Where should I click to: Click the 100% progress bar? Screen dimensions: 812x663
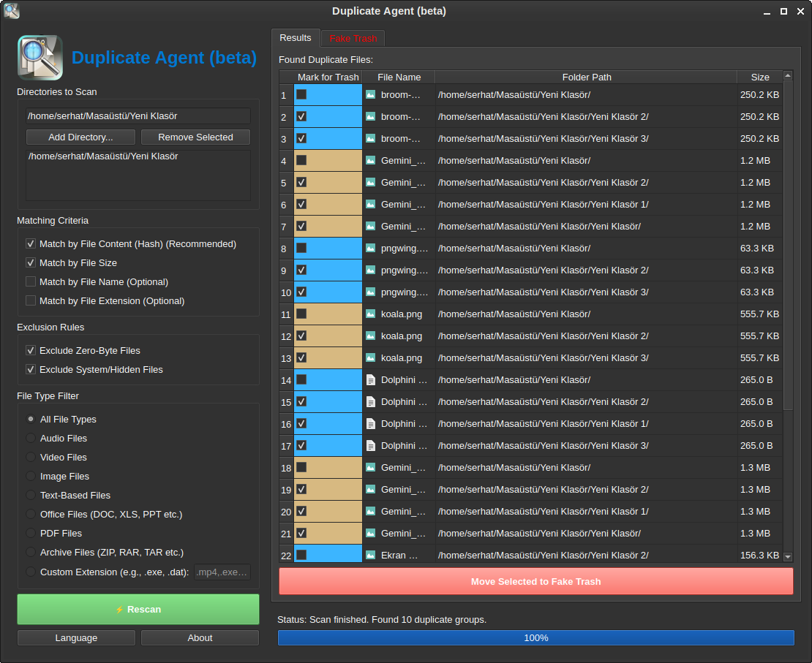coord(535,638)
